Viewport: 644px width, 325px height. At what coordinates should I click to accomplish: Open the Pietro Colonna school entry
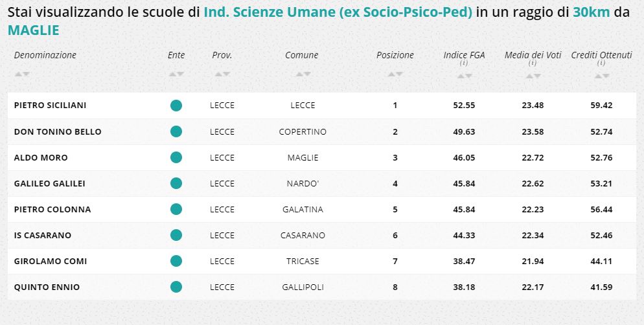pyautogui.click(x=52, y=209)
